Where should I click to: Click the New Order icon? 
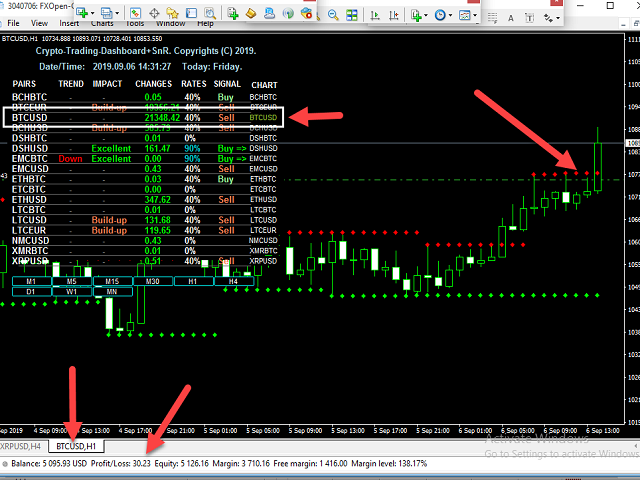pyautogui.click(x=233, y=13)
